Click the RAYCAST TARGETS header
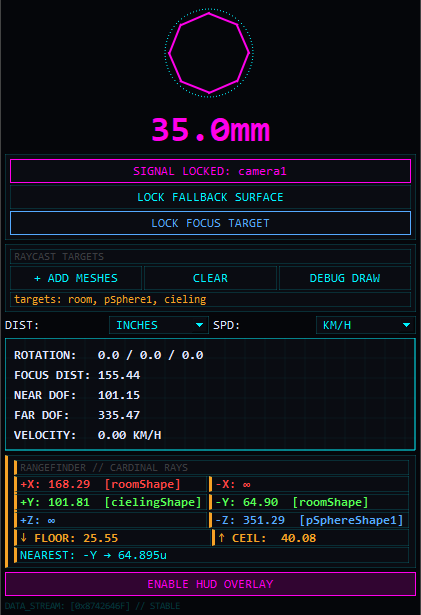 (210, 257)
